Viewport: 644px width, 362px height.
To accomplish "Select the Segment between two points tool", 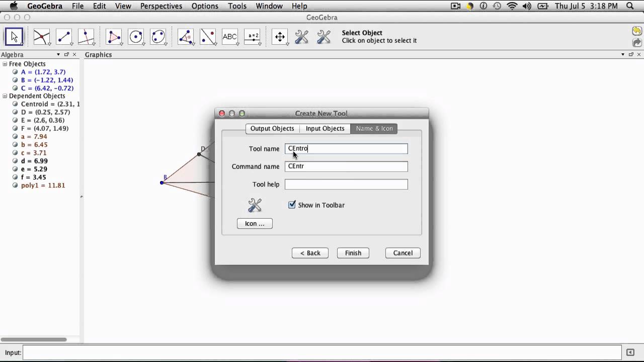I will point(64,37).
